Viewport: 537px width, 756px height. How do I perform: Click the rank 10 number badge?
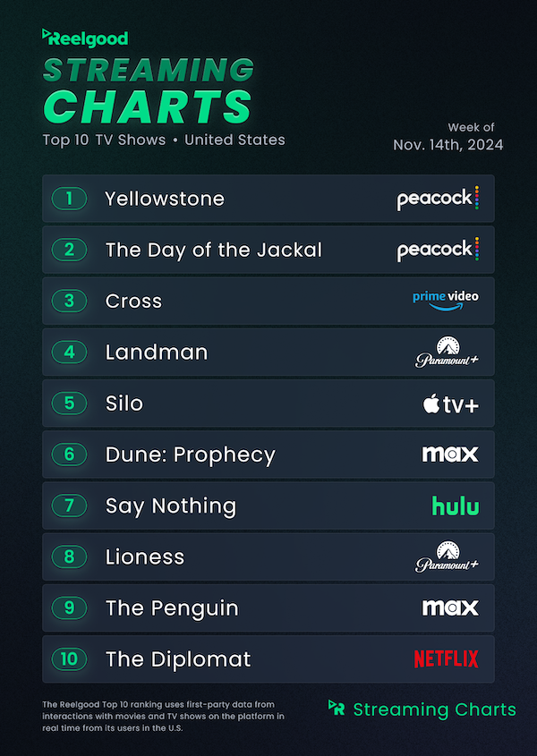tap(69, 659)
